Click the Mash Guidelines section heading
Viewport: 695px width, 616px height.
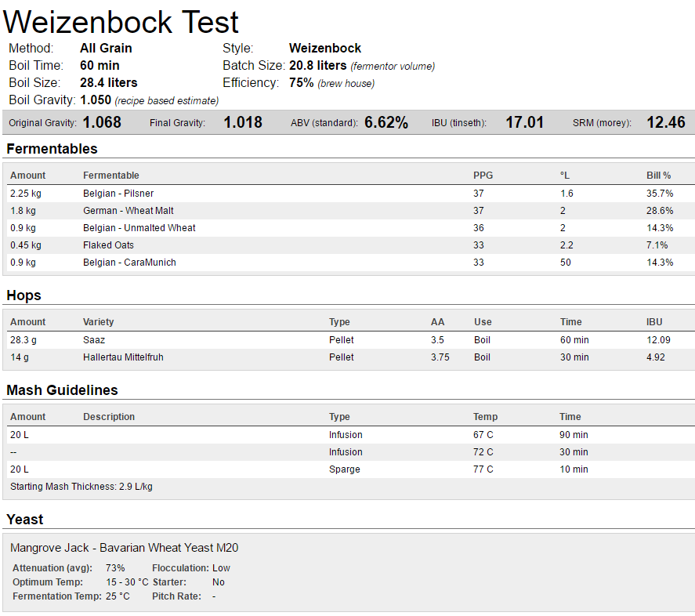(x=62, y=390)
